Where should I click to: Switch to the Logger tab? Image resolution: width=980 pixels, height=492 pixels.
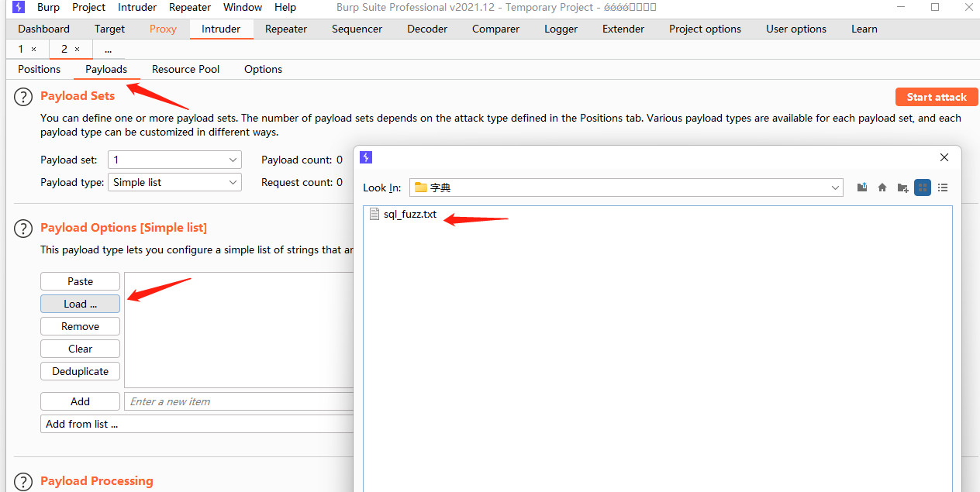tap(561, 29)
